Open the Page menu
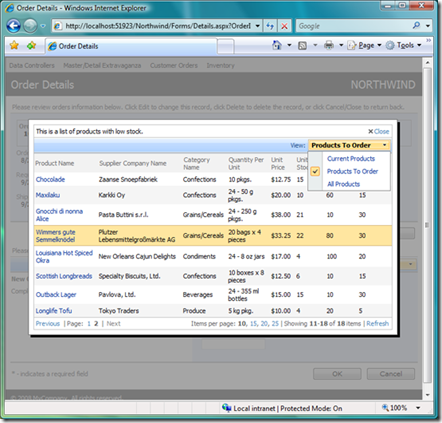Viewport: 442px width, 423px height. [x=364, y=45]
